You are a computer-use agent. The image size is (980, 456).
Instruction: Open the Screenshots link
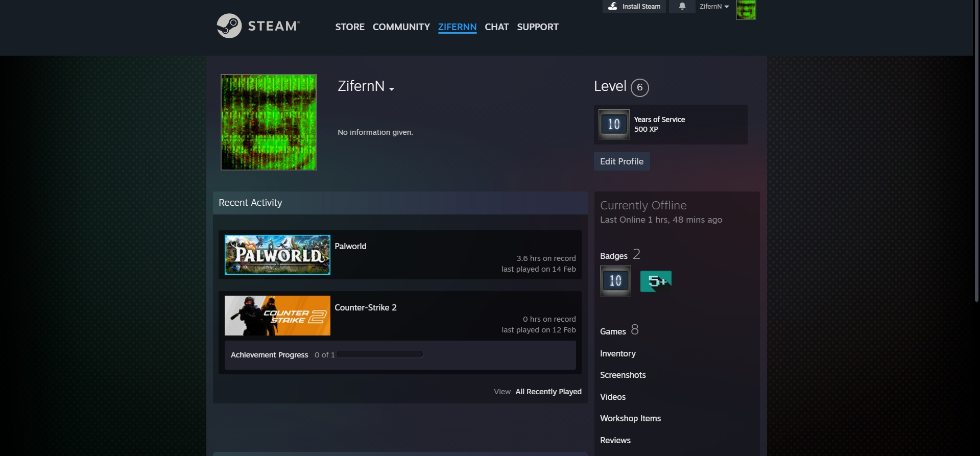click(623, 375)
